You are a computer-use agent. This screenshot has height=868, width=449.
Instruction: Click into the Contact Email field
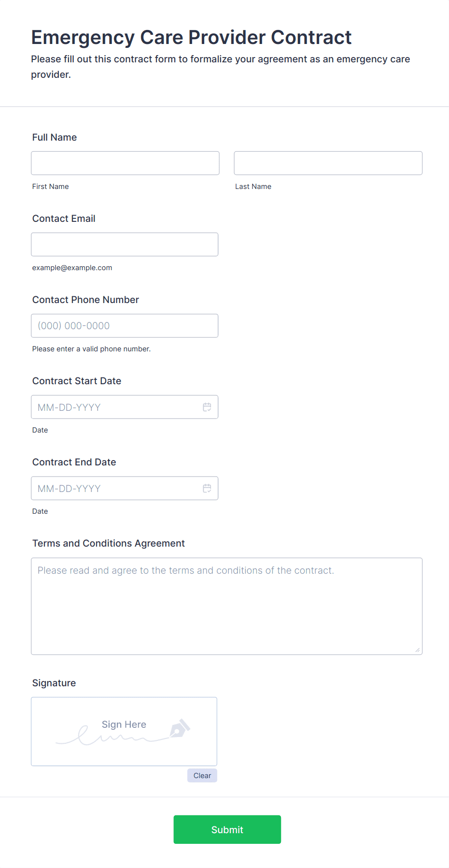pos(125,244)
